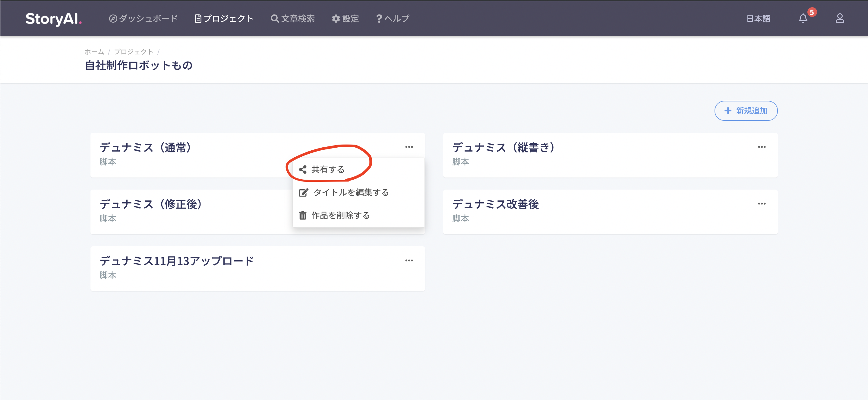Click the share icon next to 共有する
Screen dimensions: 868x400
click(303, 170)
